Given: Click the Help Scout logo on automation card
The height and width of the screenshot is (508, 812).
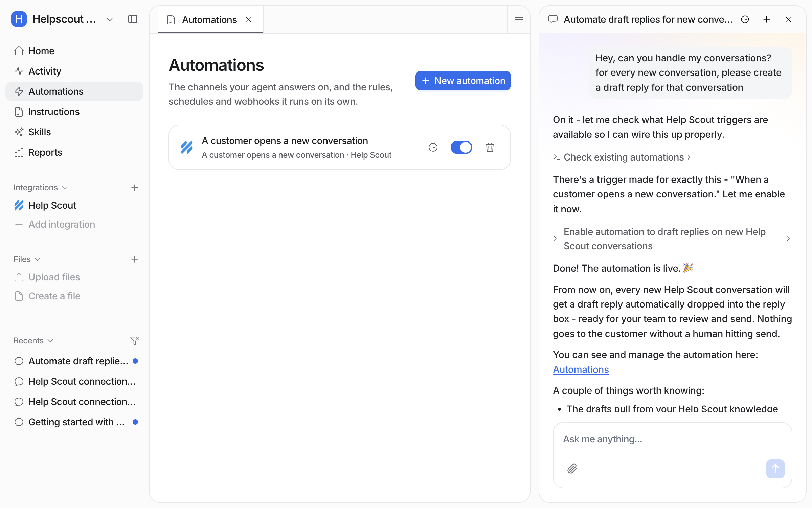Looking at the screenshot, I should click(x=187, y=147).
